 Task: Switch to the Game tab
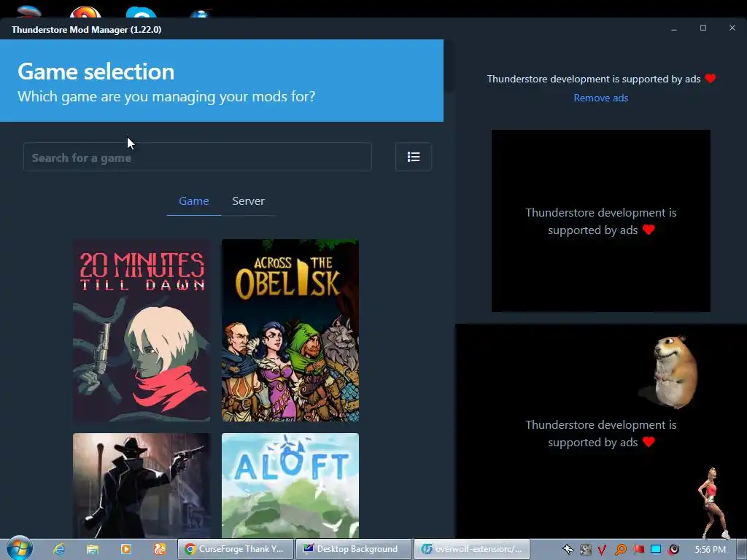194,201
